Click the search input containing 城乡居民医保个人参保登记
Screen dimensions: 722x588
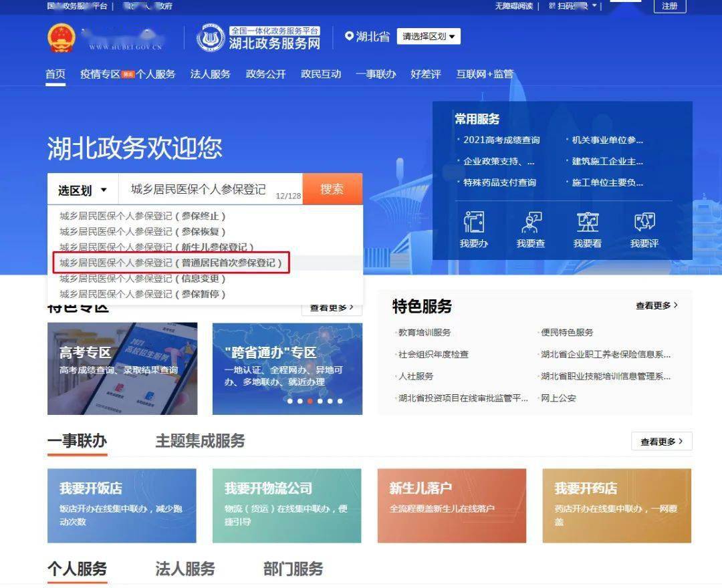pos(211,189)
